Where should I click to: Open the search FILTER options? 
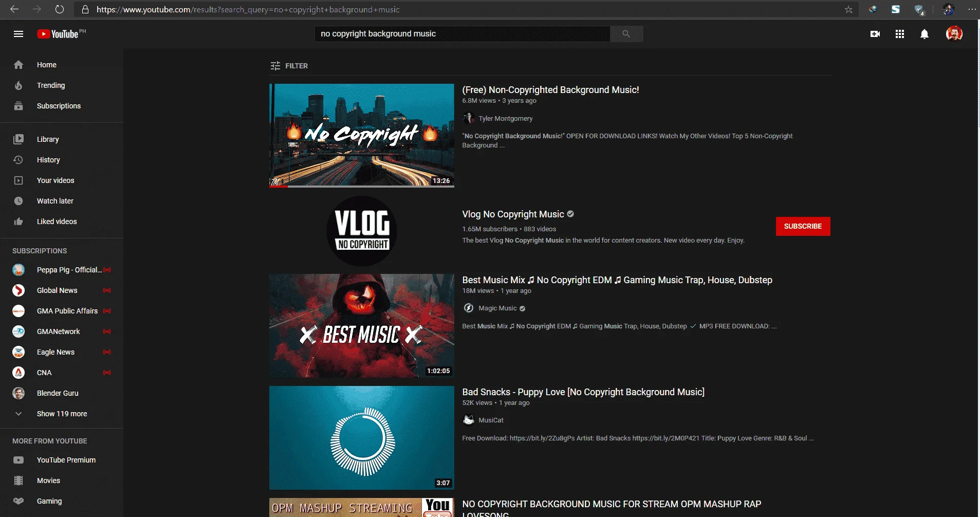[x=289, y=66]
